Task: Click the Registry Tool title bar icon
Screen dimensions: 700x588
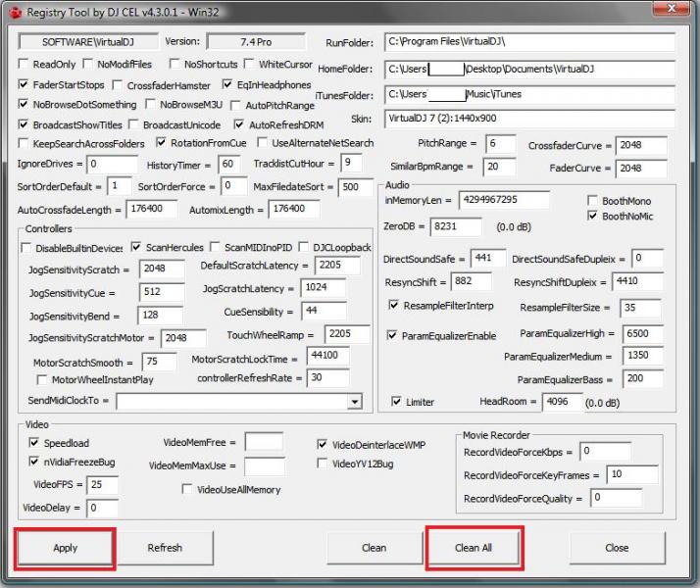Action: 16,13
